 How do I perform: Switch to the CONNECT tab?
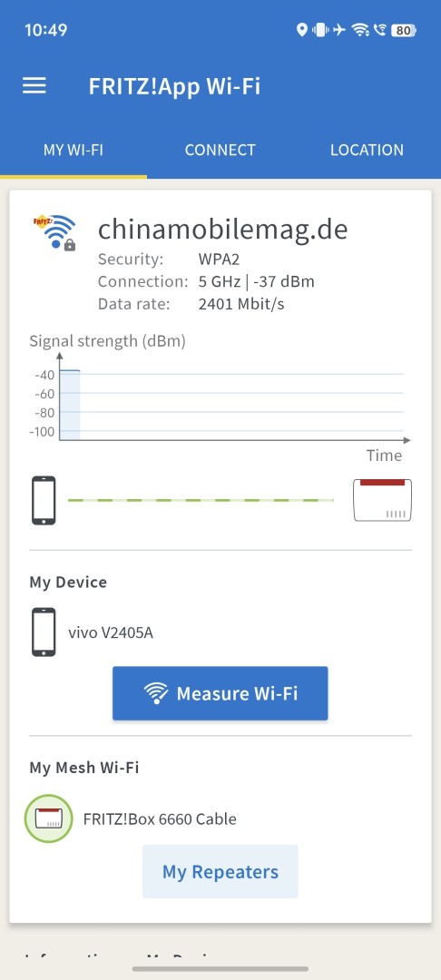coord(220,150)
